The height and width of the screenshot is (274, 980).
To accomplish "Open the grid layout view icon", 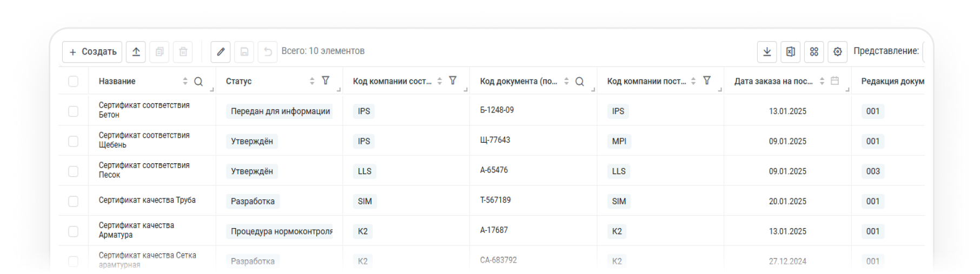I will (x=814, y=52).
